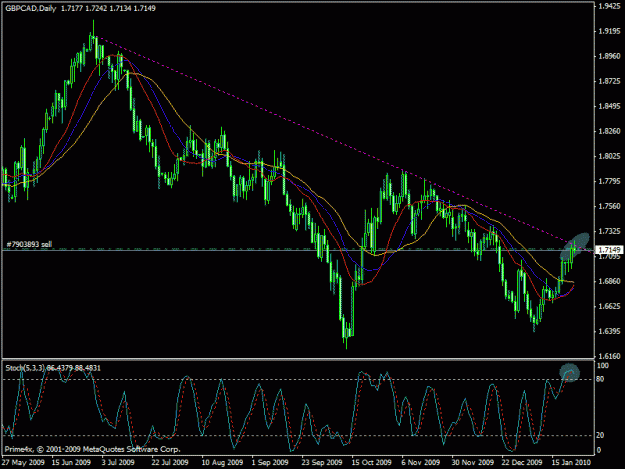
Task: Click the 15 Jun 2009 date label
Action: 72,463
